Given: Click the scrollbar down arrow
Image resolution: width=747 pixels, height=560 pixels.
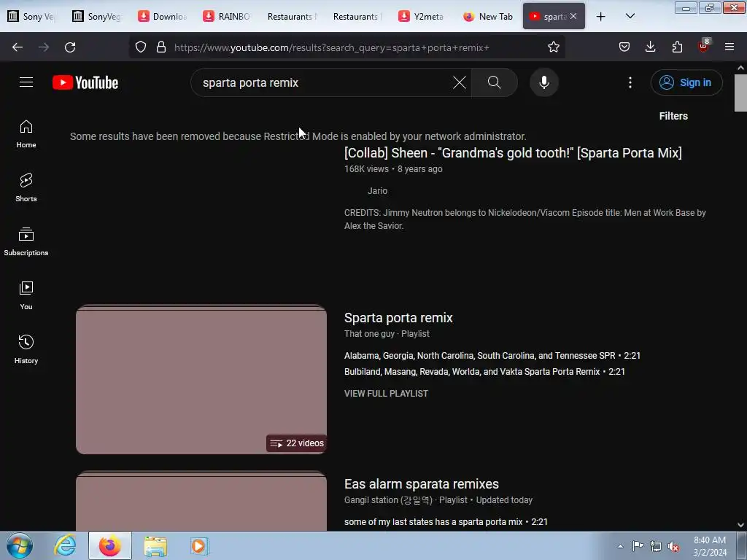Looking at the screenshot, I should (740, 525).
